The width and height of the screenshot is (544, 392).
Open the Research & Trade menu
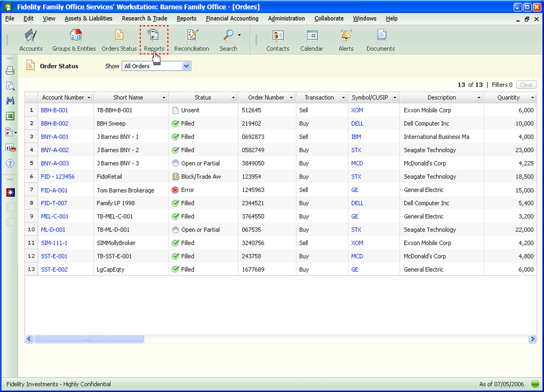click(x=144, y=18)
